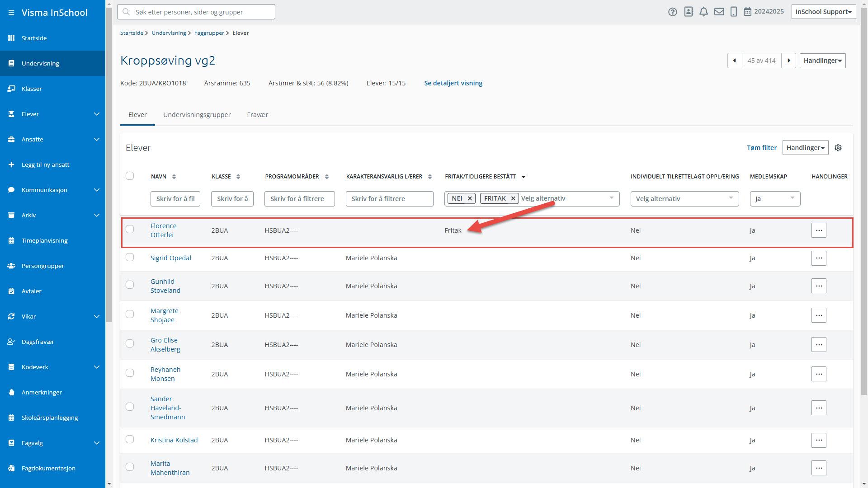Select all students header checkbox
This screenshot has width=868, height=488.
(x=130, y=176)
